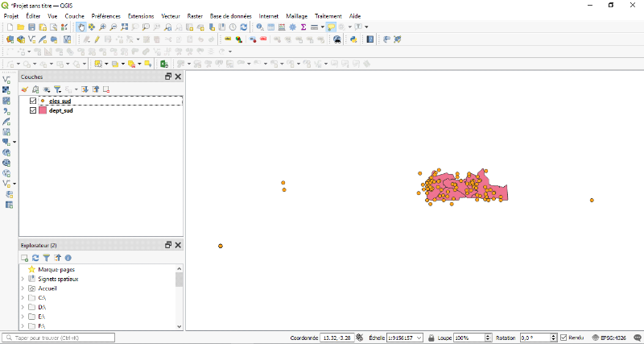The width and height of the screenshot is (644, 344).
Task: Remove selected layer from Couches panel
Action: point(106,89)
